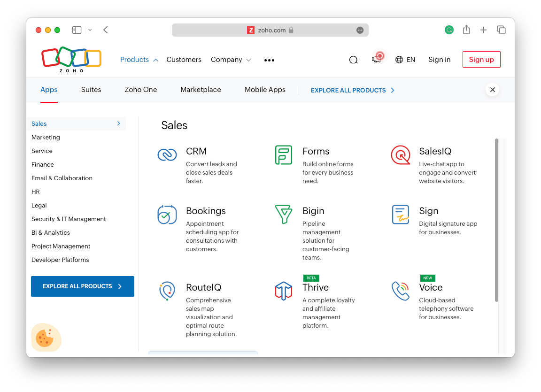Select BI & Analytics category
The image size is (541, 392).
[51, 233]
